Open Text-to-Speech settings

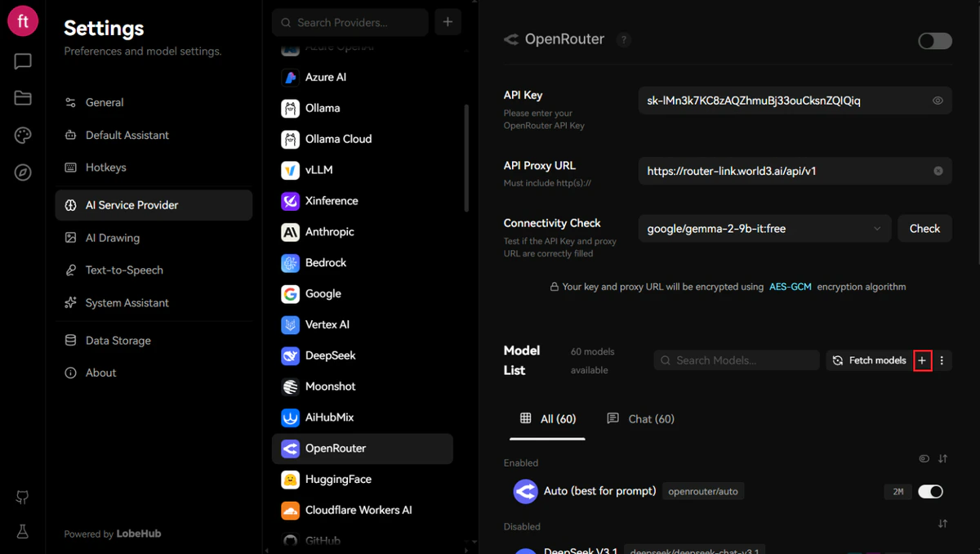[154, 270]
